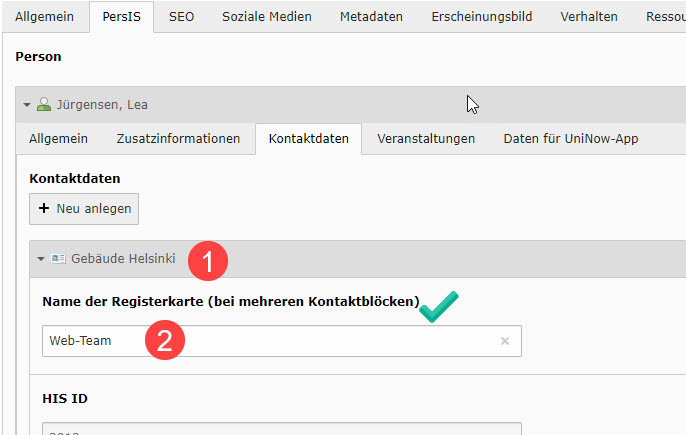686x435 pixels.
Task: Click the red circle marker numbered 2
Action: pos(164,341)
